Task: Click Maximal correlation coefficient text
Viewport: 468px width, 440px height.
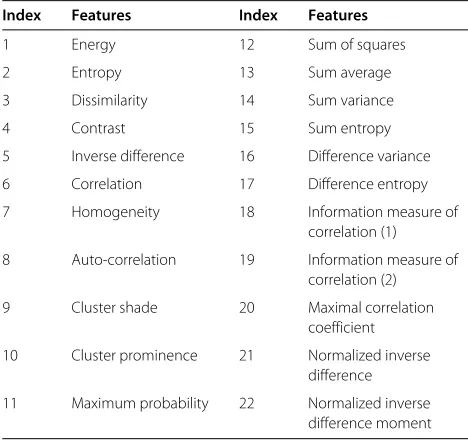Action: pos(370,317)
